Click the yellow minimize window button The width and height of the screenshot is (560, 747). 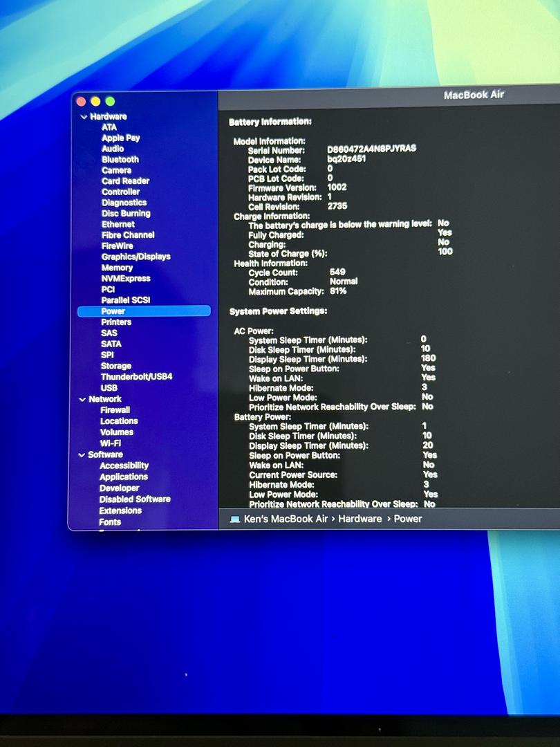95,102
